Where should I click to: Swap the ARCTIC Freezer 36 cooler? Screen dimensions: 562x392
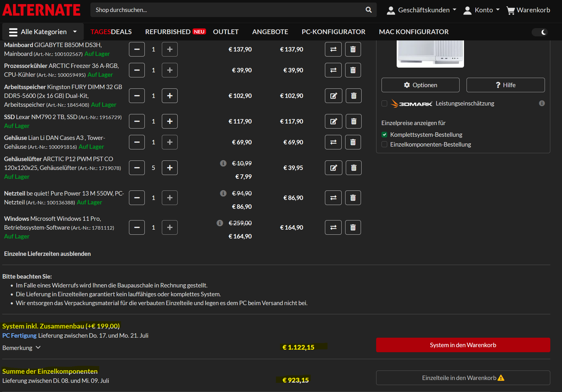[x=333, y=70]
